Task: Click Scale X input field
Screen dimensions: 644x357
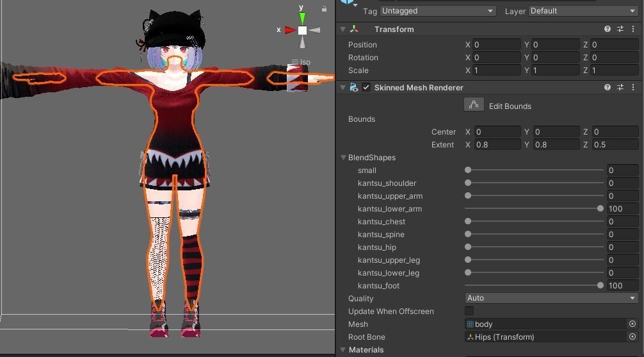Action: (x=497, y=70)
